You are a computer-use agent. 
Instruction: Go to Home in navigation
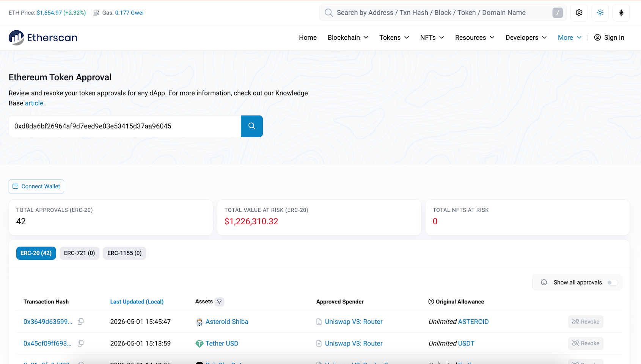[x=308, y=37]
